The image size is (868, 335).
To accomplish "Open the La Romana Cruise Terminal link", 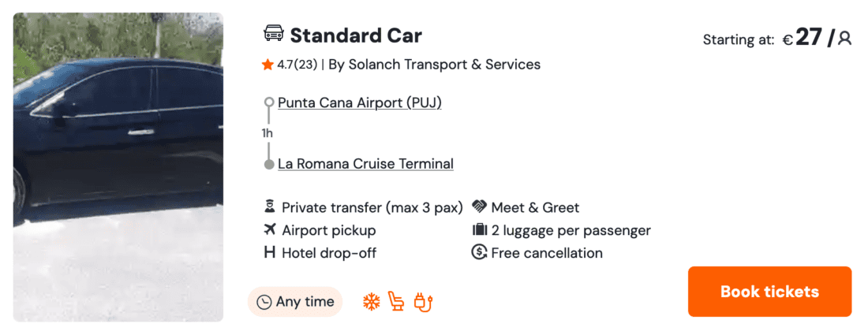I will point(365,164).
